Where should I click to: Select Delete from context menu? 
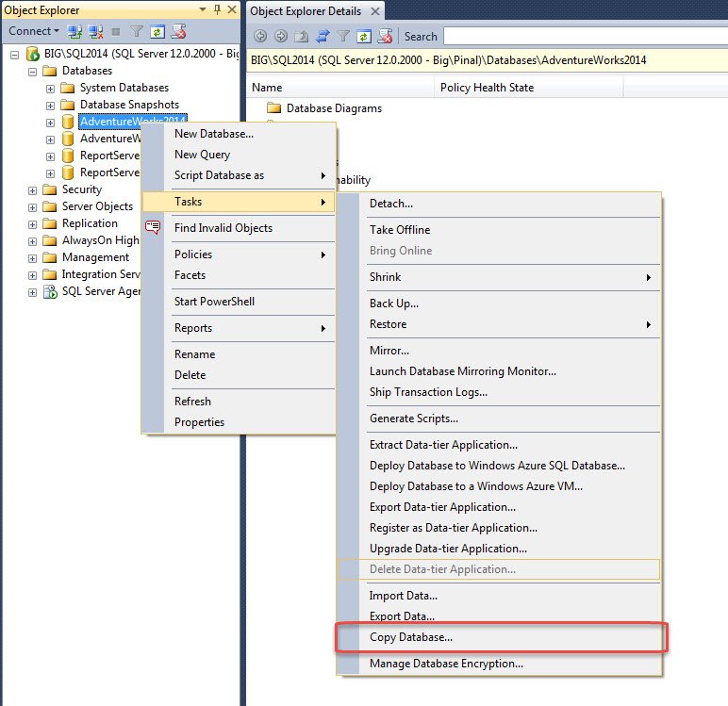pyautogui.click(x=239, y=374)
